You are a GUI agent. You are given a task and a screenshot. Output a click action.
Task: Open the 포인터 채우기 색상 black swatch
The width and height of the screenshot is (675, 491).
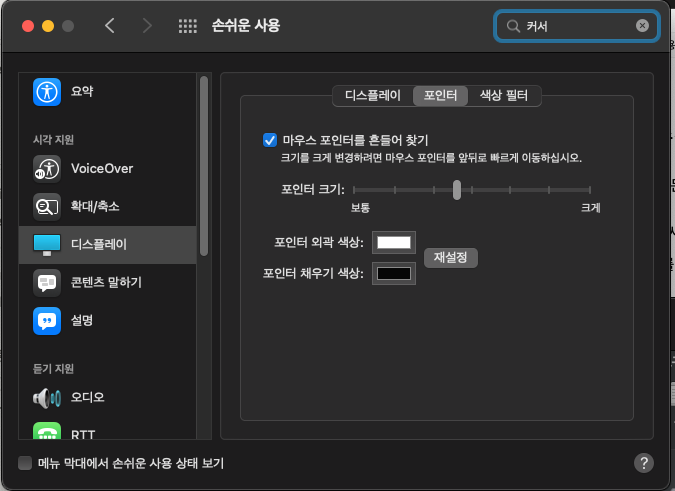tap(394, 274)
